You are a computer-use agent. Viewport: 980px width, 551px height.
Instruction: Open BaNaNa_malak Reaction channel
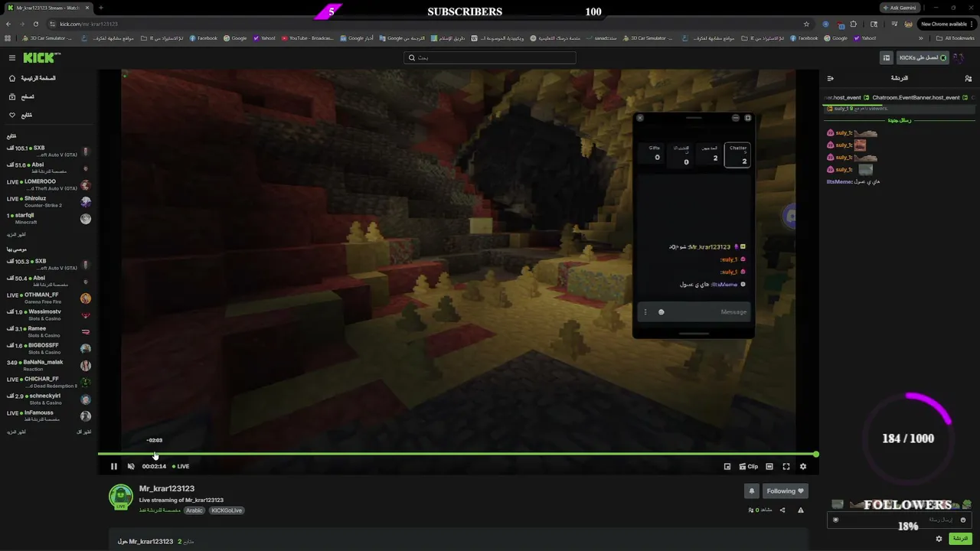click(48, 366)
